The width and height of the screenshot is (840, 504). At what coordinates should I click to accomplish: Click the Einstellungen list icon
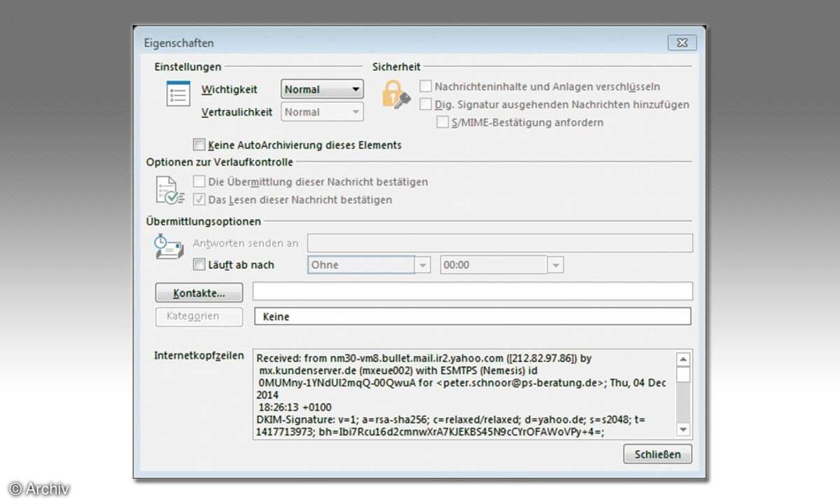[x=178, y=93]
